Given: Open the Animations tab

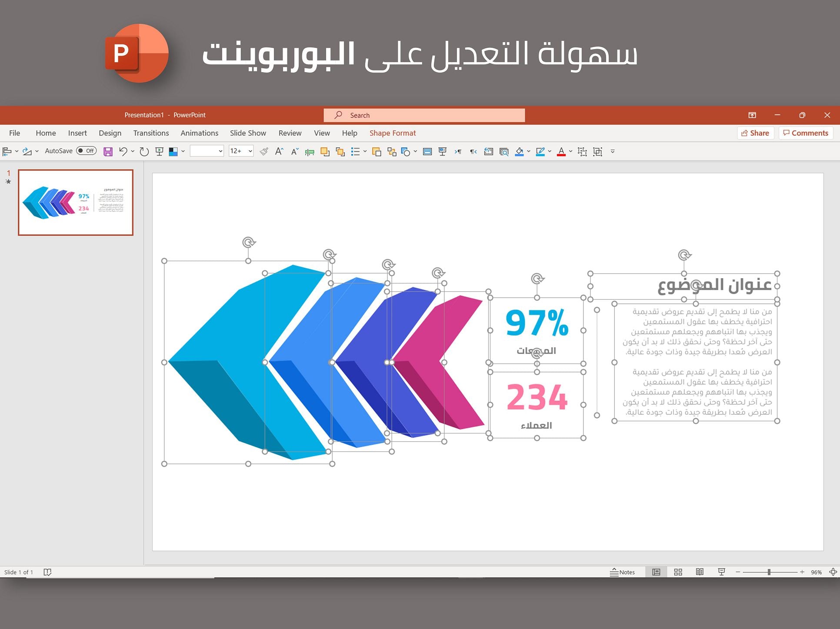Looking at the screenshot, I should click(x=198, y=132).
